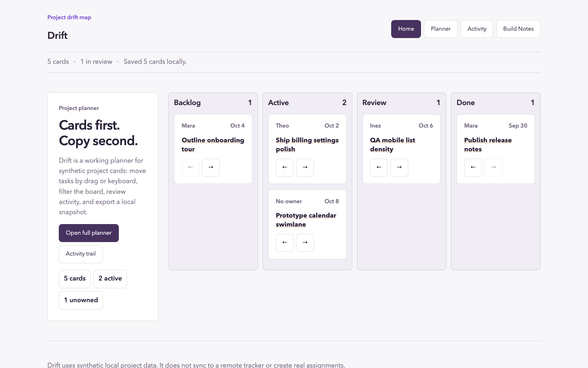588x368 pixels.
Task: Open Prototype calendar swimlane card link
Action: 306,220
